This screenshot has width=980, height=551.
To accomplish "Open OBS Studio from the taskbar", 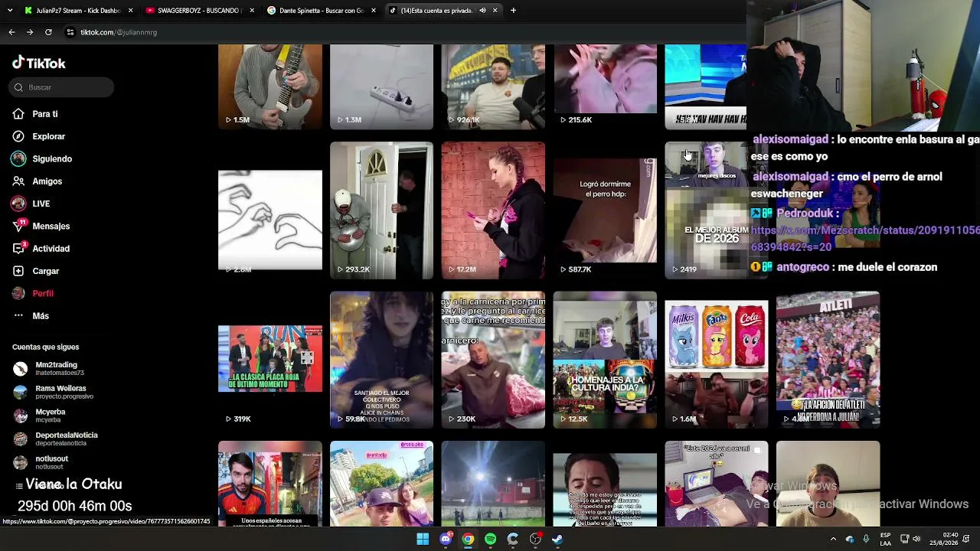I will tap(535, 540).
